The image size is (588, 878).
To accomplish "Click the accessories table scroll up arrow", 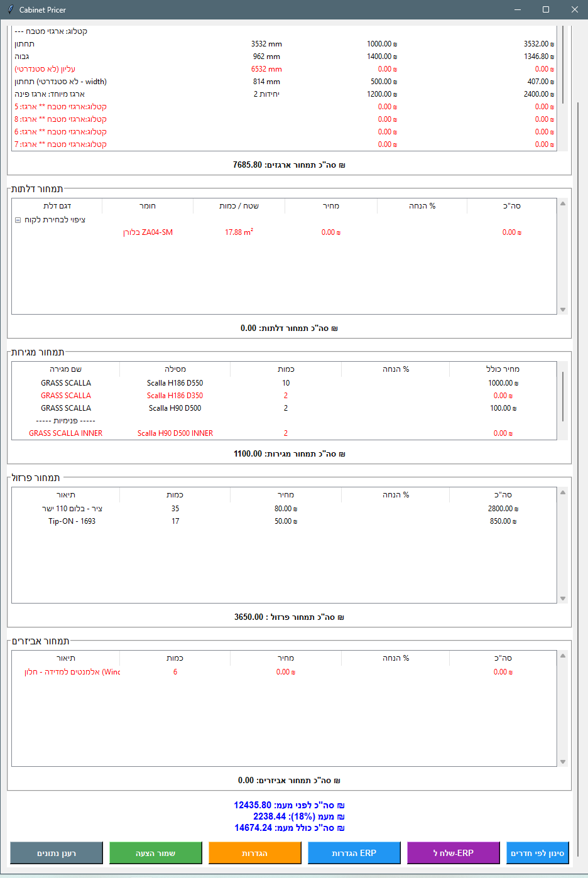I will tap(563, 656).
